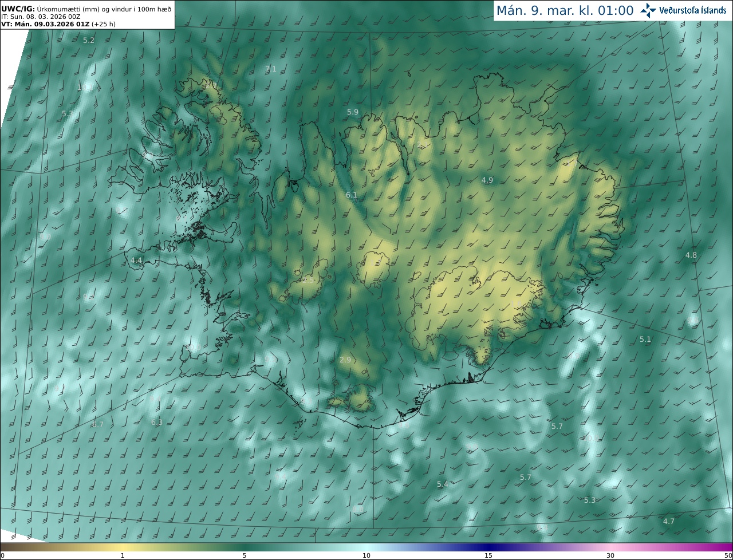The image size is (733, 560).
Task: Click the 4.7 value label
Action: 668,522
